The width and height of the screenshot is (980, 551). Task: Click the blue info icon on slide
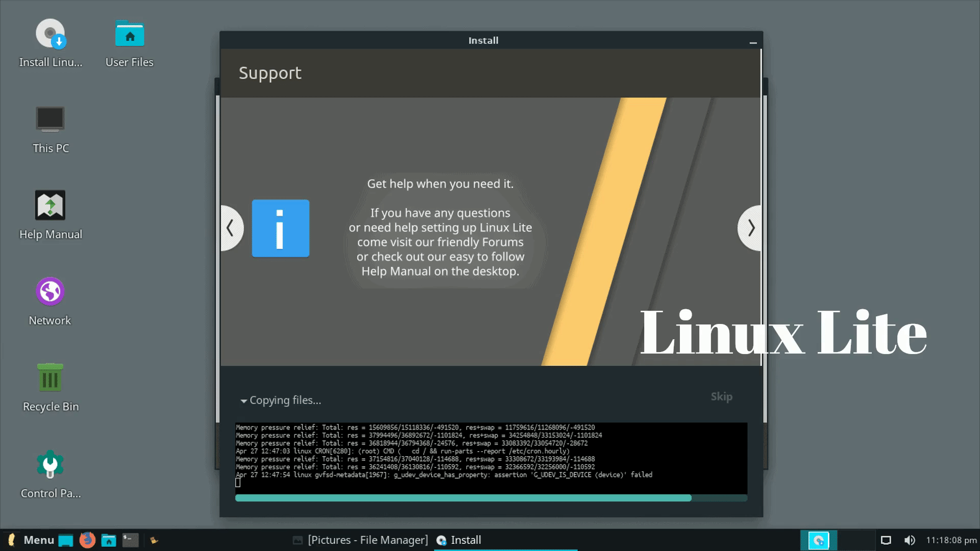pyautogui.click(x=280, y=228)
